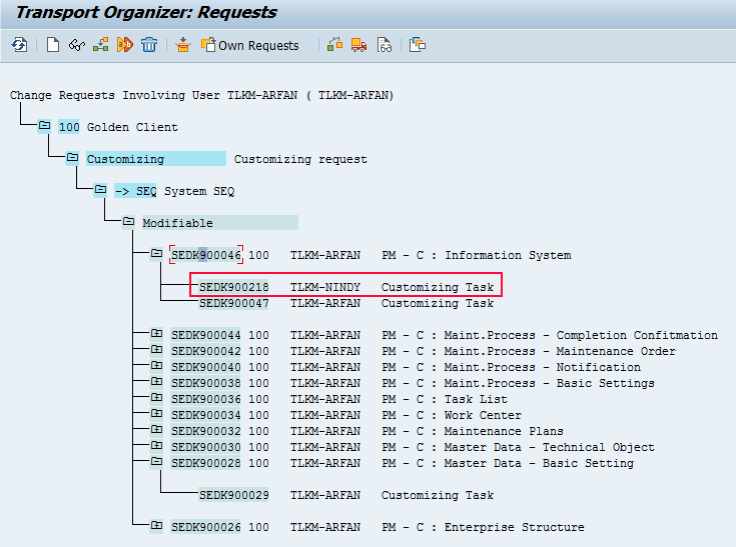Create a new request with blank page icon
Screen dimensions: 736x547
click(x=53, y=45)
